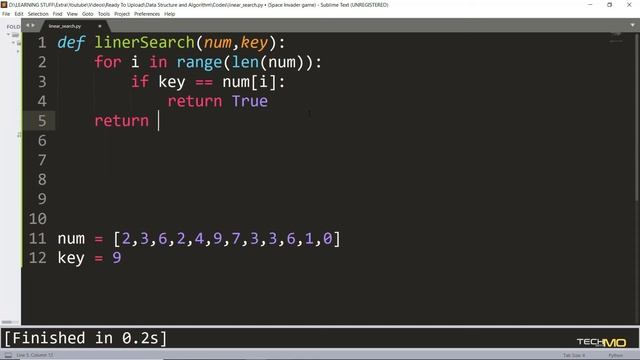The height and width of the screenshot is (360, 640).
Task: Click the num list on line 11
Action: coord(227,238)
